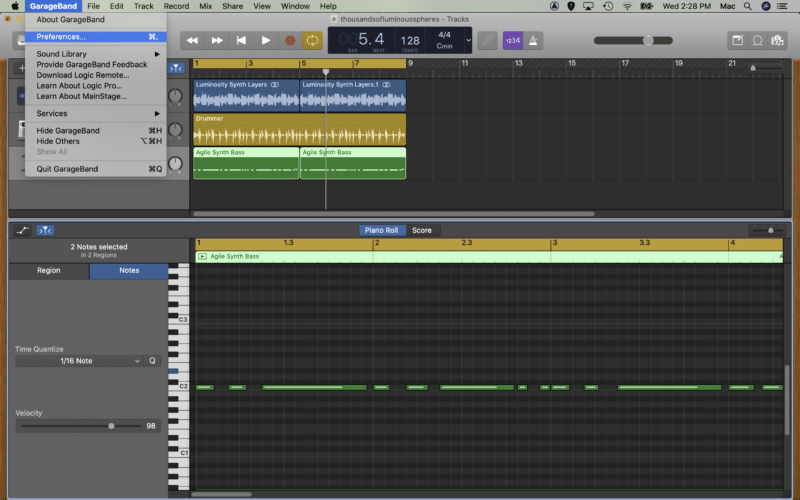This screenshot has height=500, width=800.
Task: Open the Media Browser button
Action: point(778,40)
